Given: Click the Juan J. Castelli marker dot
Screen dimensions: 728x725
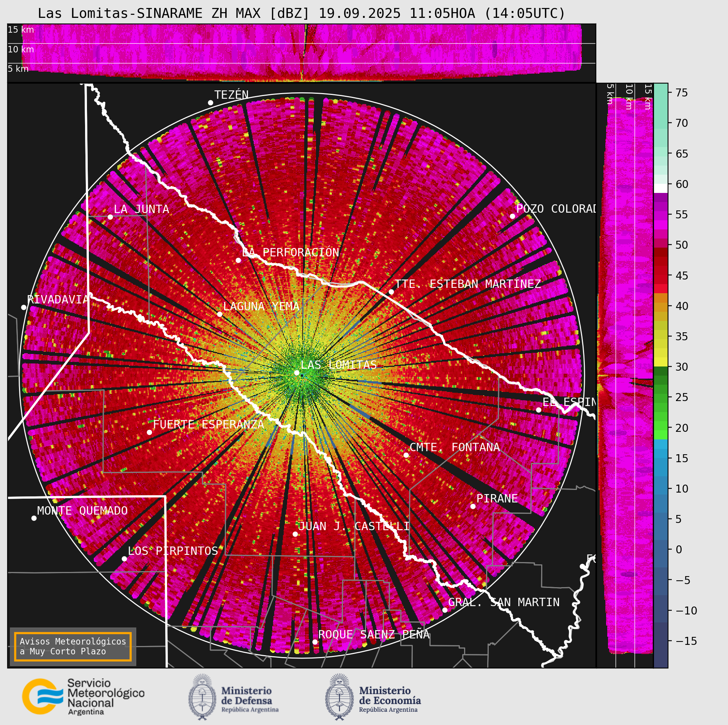Looking at the screenshot, I should click(295, 534).
